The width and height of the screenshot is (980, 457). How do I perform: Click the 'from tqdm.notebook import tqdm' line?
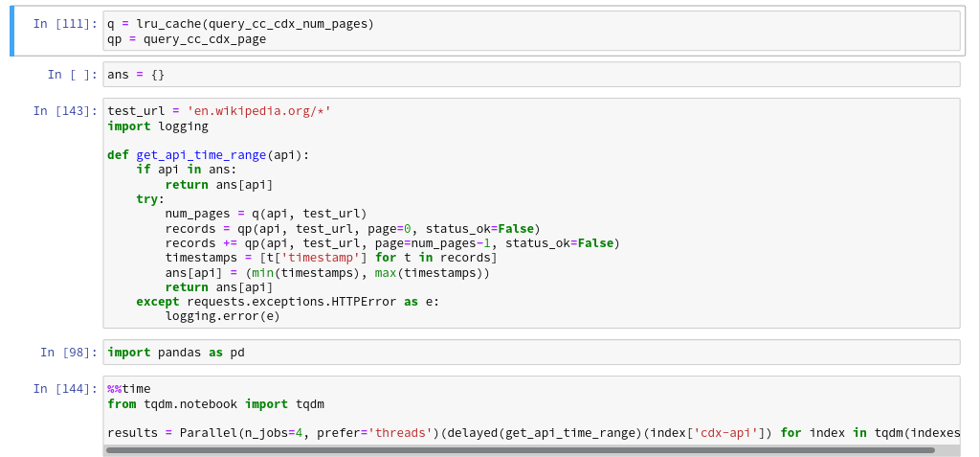[215, 404]
